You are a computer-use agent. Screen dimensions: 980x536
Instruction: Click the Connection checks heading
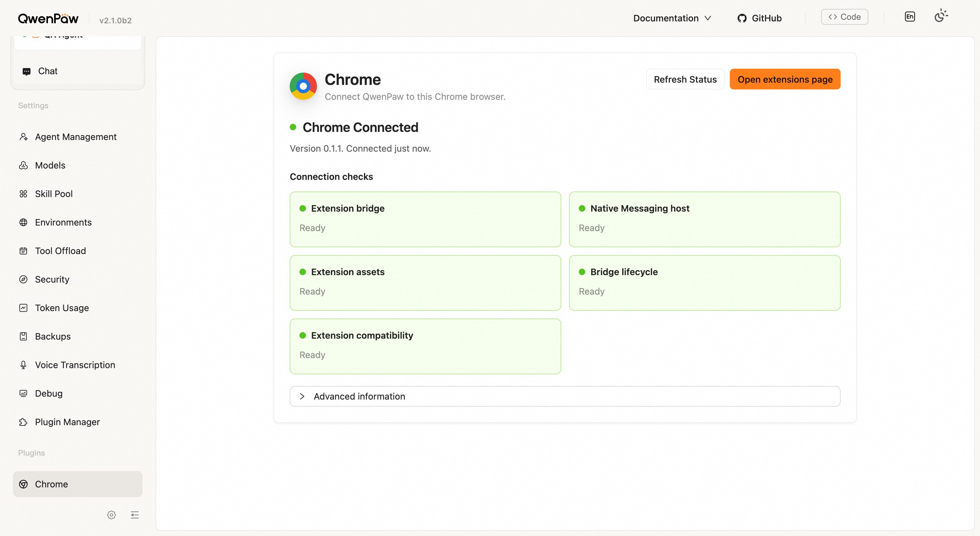pyautogui.click(x=331, y=177)
